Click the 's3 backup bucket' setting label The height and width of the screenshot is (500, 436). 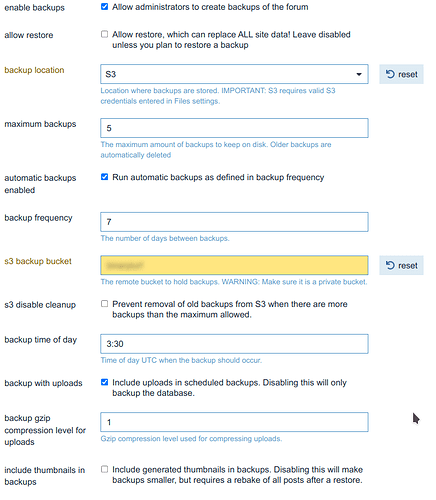38,261
